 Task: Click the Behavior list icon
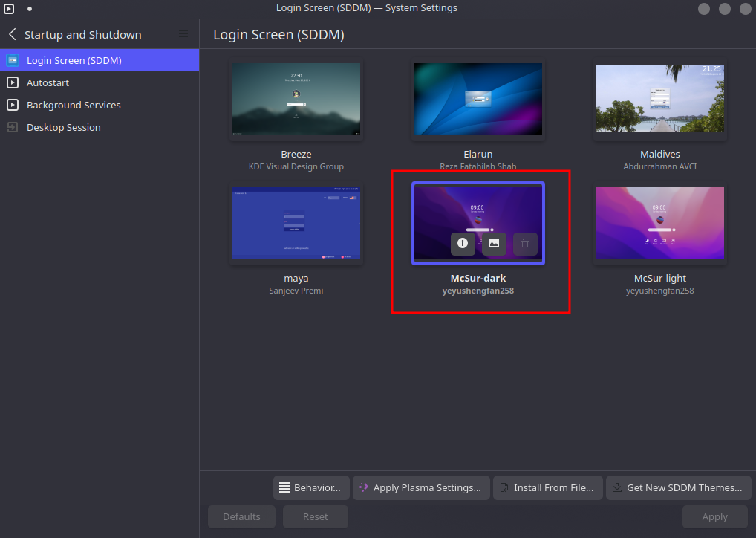(284, 487)
